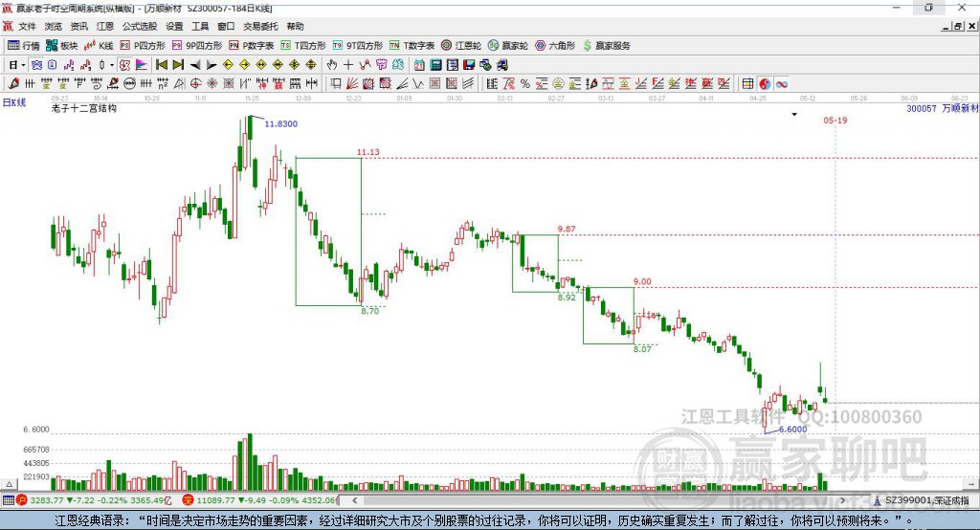Open the 赢家轮 wheel tool

[x=508, y=46]
